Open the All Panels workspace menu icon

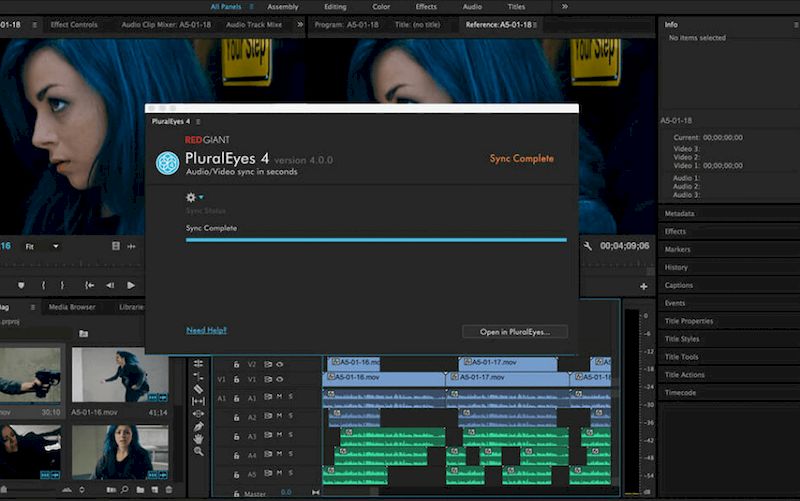point(252,7)
